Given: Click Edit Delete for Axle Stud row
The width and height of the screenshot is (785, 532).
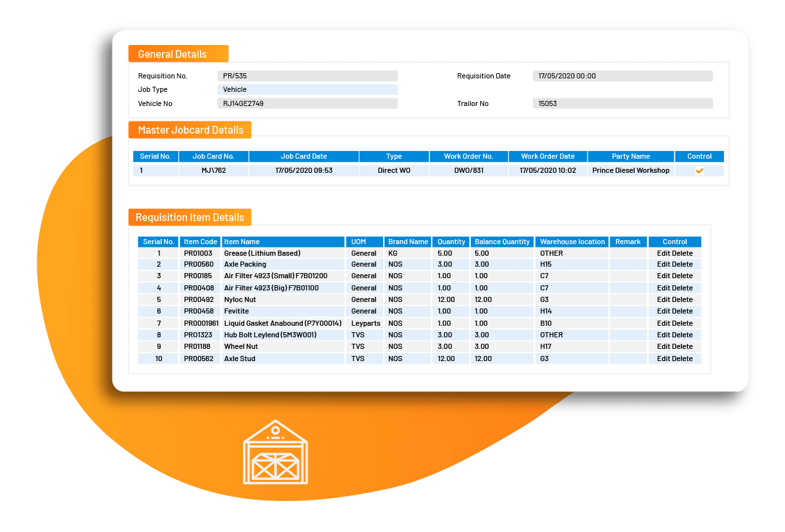Looking at the screenshot, I should [x=674, y=359].
